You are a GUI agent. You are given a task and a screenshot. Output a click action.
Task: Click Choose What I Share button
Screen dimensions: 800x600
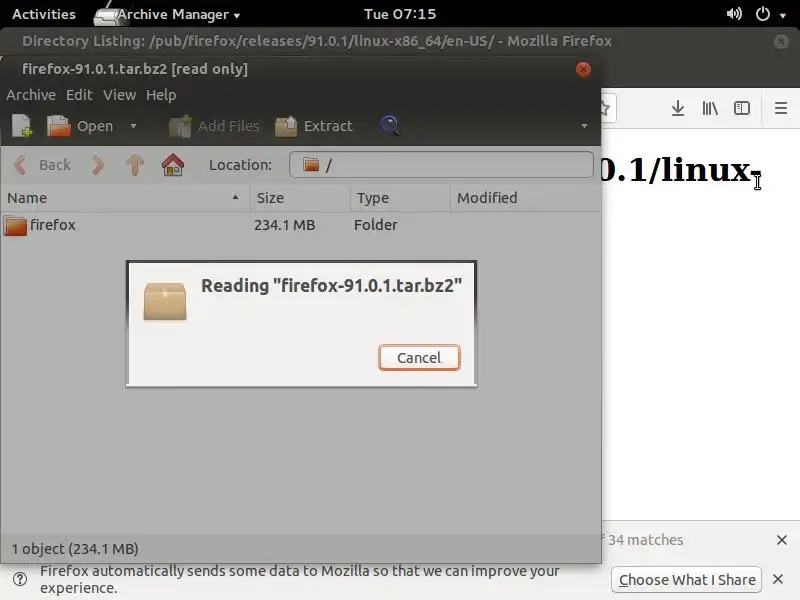coord(687,580)
